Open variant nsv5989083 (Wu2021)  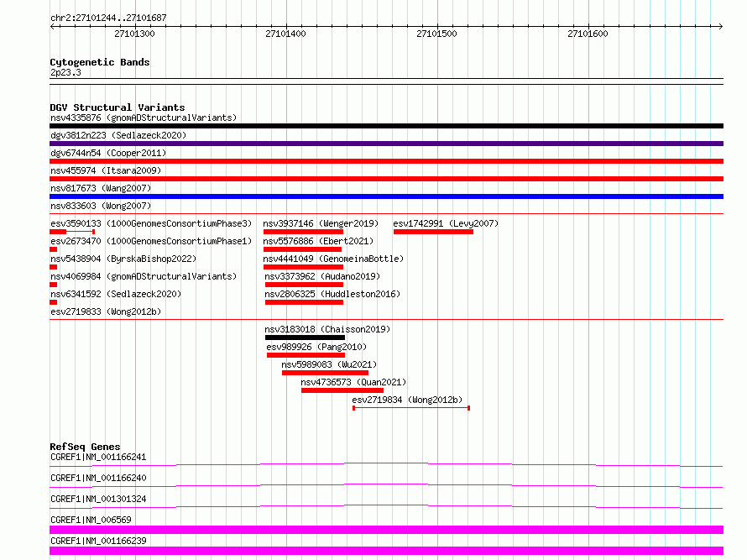[x=329, y=364]
